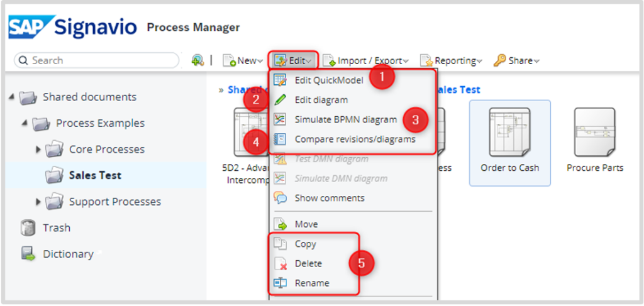Click the Order to Cash file name
644x306 pixels.
tap(509, 168)
